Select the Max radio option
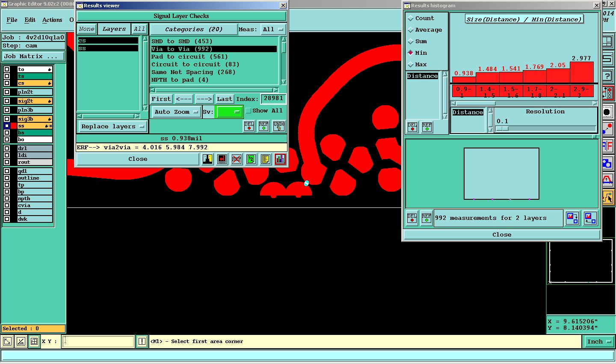This screenshot has width=616, height=364. click(411, 65)
